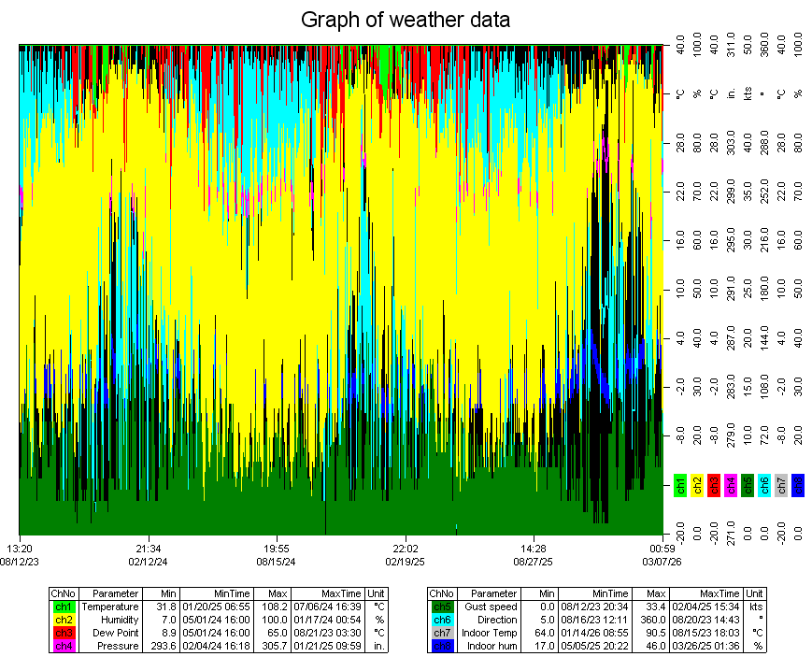Click the 14:28 08/27/25 time axis label
The image size is (812, 671).
coord(533,555)
